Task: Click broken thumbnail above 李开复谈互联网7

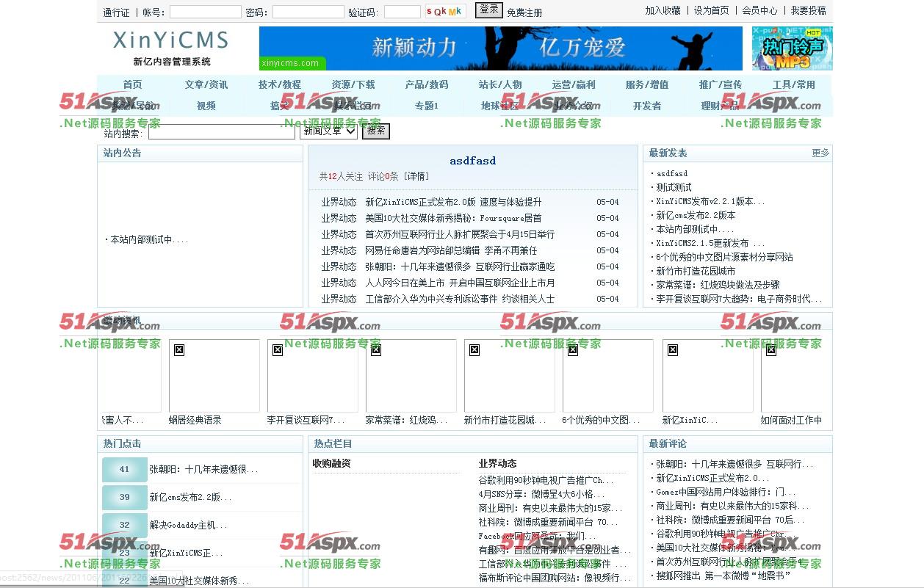Action: pos(313,376)
